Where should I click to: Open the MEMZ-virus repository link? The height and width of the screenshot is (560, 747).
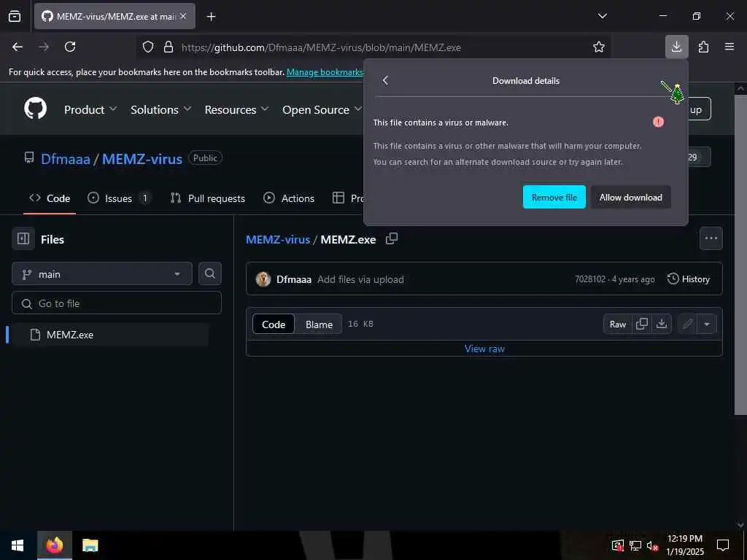(142, 158)
